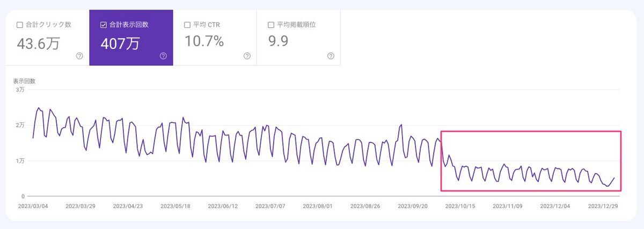
Task: Open help icon on 合計表示回数 card
Action: [x=163, y=56]
